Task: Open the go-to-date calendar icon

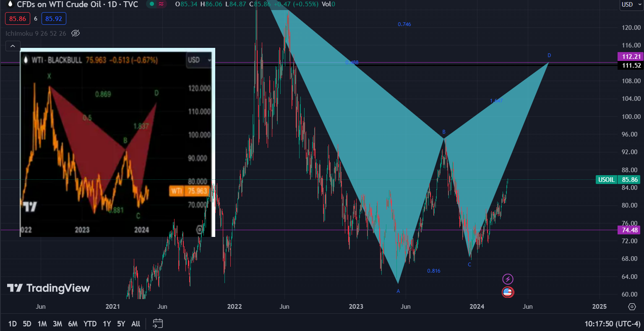Action: [158, 323]
